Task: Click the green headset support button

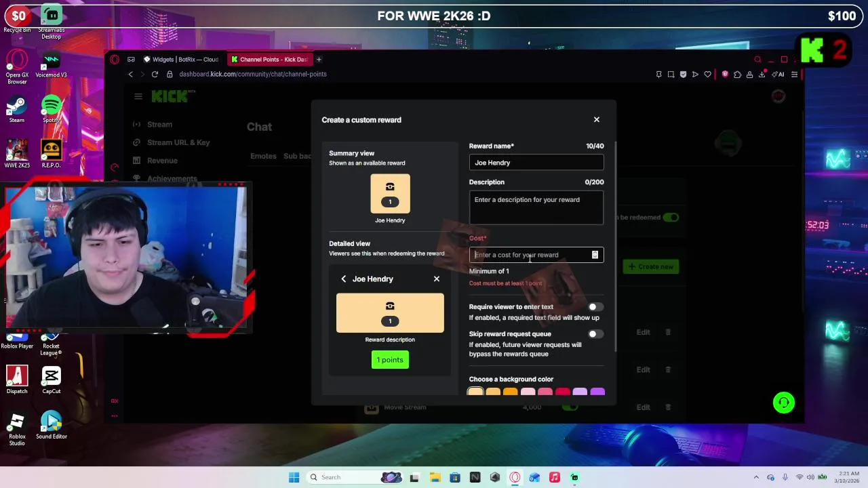Action: [784, 403]
